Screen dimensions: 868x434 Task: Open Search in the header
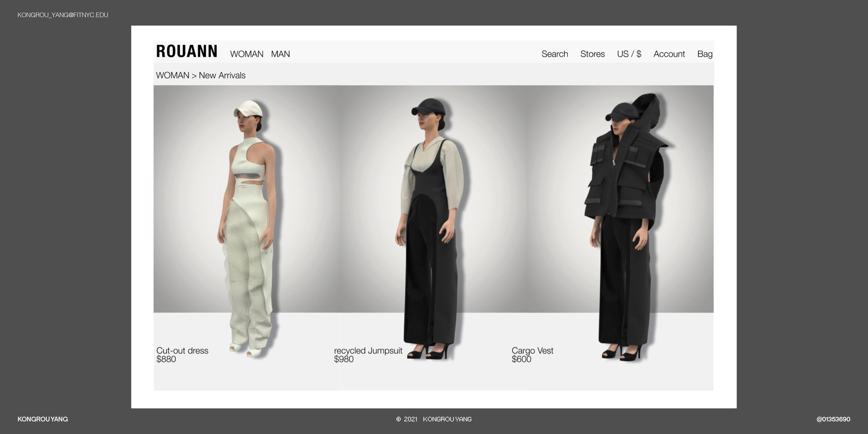pyautogui.click(x=555, y=54)
